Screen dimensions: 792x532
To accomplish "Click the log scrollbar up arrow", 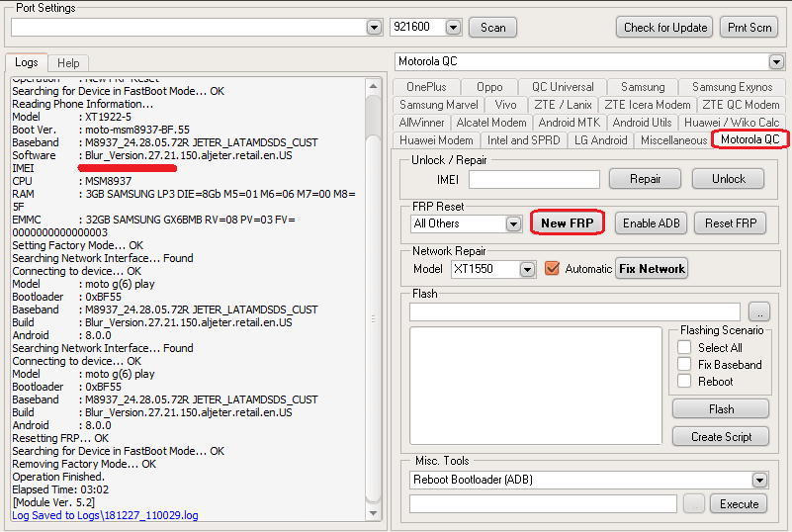I will coord(373,86).
